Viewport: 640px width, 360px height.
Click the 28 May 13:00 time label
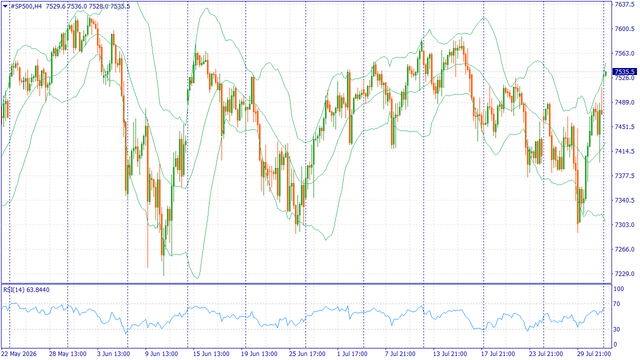coord(67,353)
